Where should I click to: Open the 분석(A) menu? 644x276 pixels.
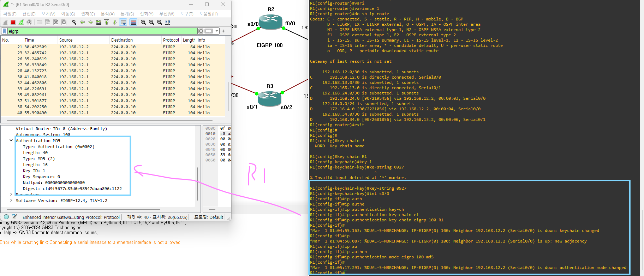[x=108, y=14]
